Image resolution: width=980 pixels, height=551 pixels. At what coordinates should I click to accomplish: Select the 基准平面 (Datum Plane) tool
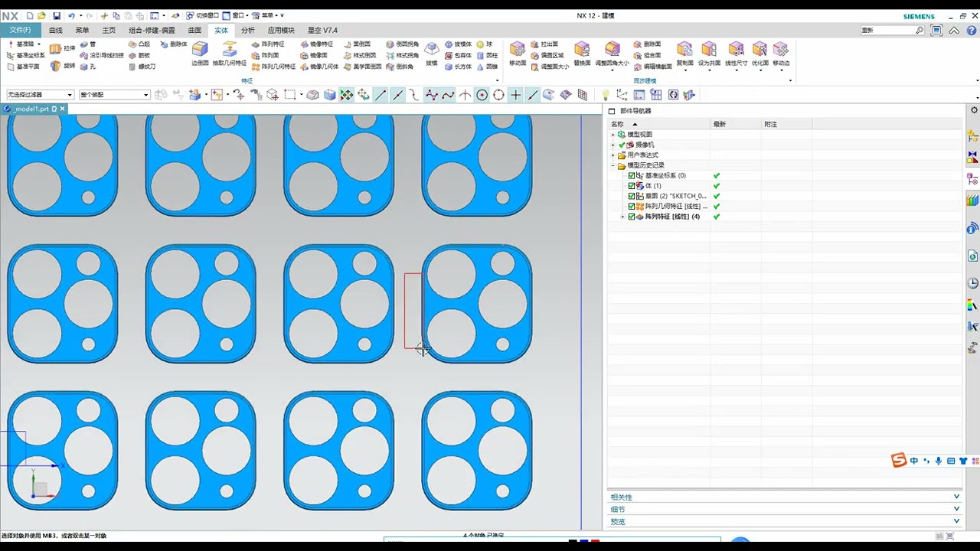[23, 67]
